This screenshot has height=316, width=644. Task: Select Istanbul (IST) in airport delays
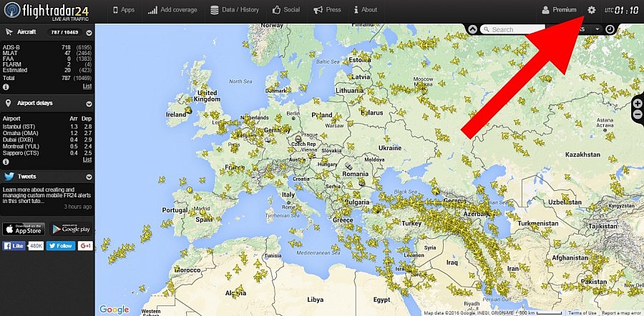pos(47,127)
